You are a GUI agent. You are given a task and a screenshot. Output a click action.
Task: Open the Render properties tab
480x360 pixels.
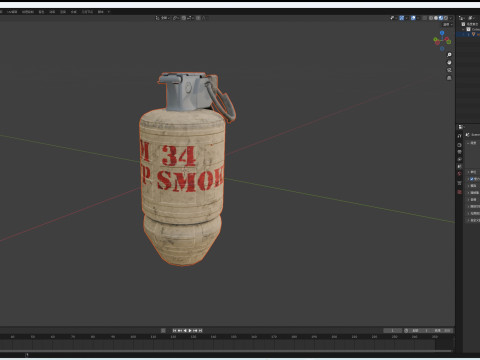click(459, 145)
